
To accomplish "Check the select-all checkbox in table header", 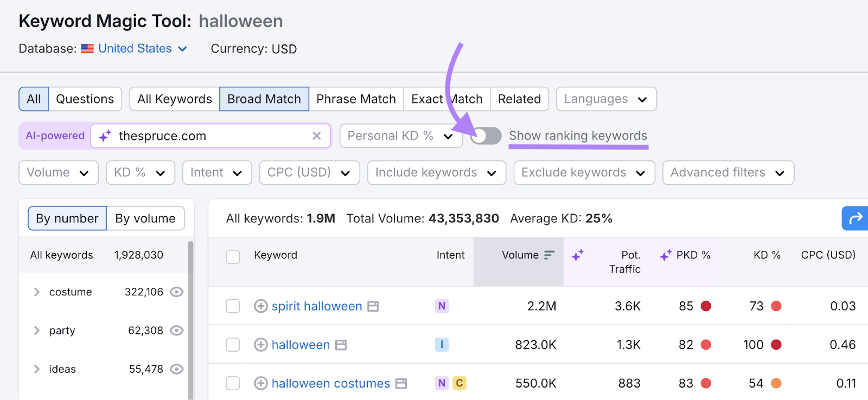I will (233, 256).
